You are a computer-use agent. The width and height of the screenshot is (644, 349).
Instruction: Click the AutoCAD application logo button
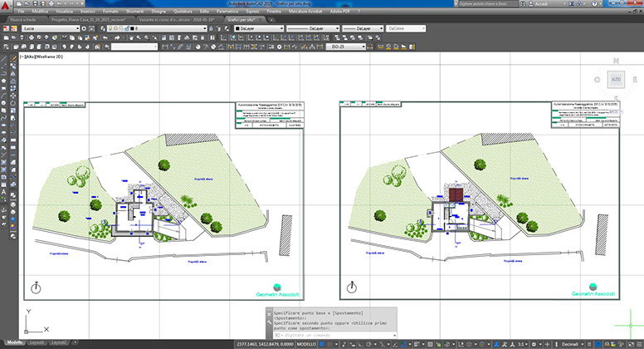(7, 6)
